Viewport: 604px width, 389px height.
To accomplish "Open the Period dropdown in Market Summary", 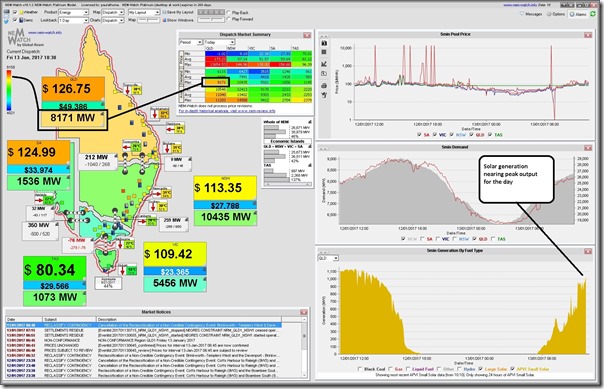I will [191, 42].
